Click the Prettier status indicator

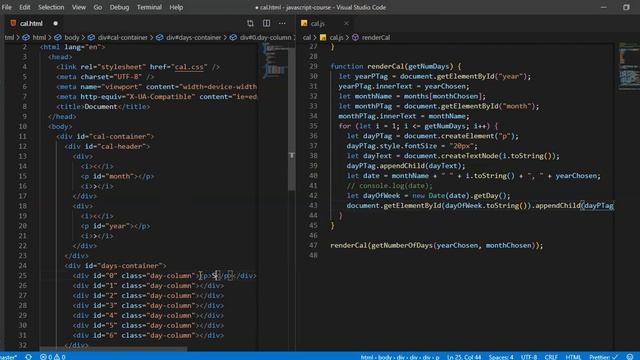click(x=603, y=357)
